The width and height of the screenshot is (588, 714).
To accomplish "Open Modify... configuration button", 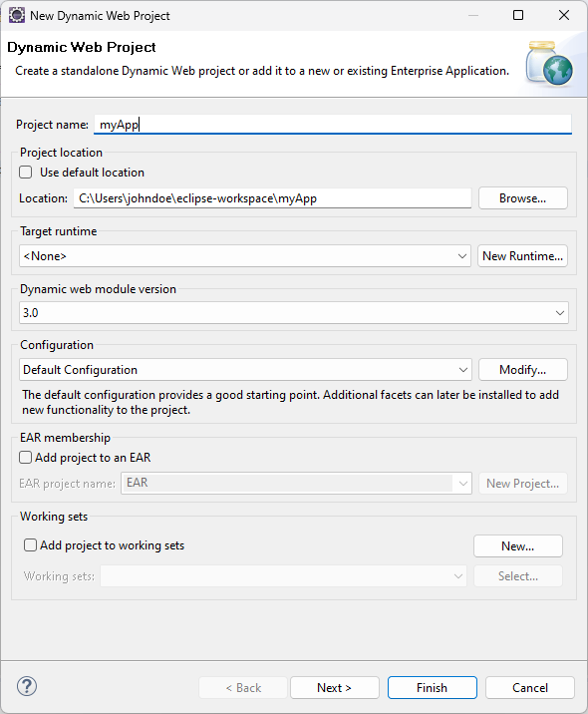I will [523, 370].
